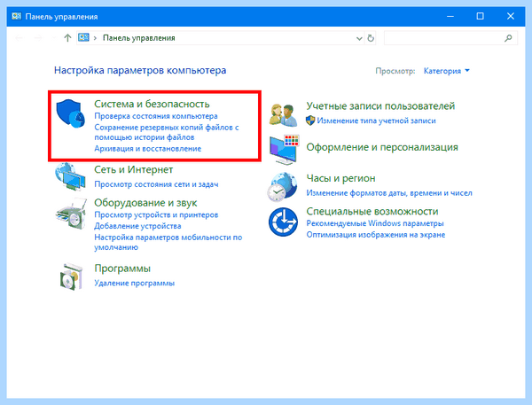532x405 pixels.
Task: Click Сохранение резервных копий файлов link
Action: [167, 132]
